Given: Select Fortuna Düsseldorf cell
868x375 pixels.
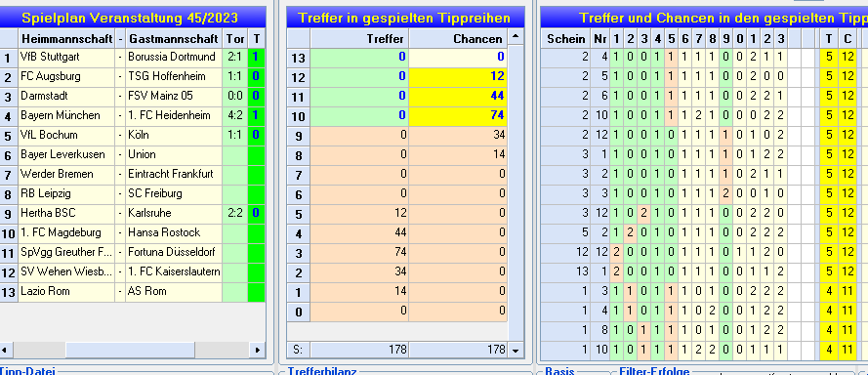Looking at the screenshot, I should tap(174, 252).
